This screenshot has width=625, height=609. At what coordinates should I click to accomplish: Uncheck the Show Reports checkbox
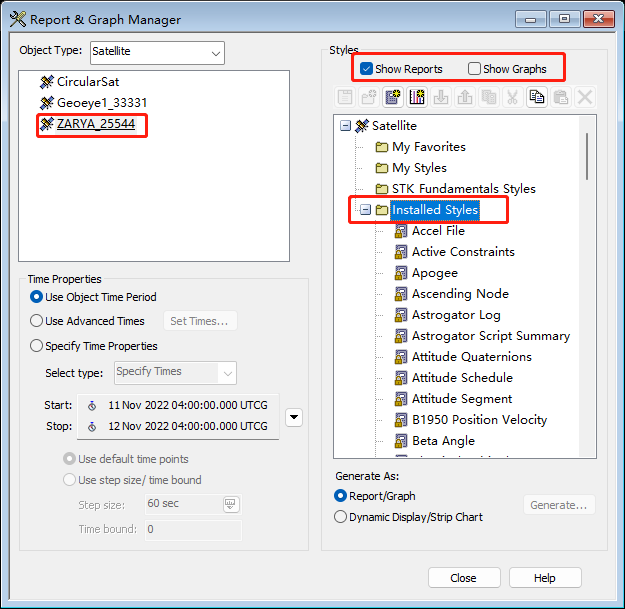(x=367, y=69)
